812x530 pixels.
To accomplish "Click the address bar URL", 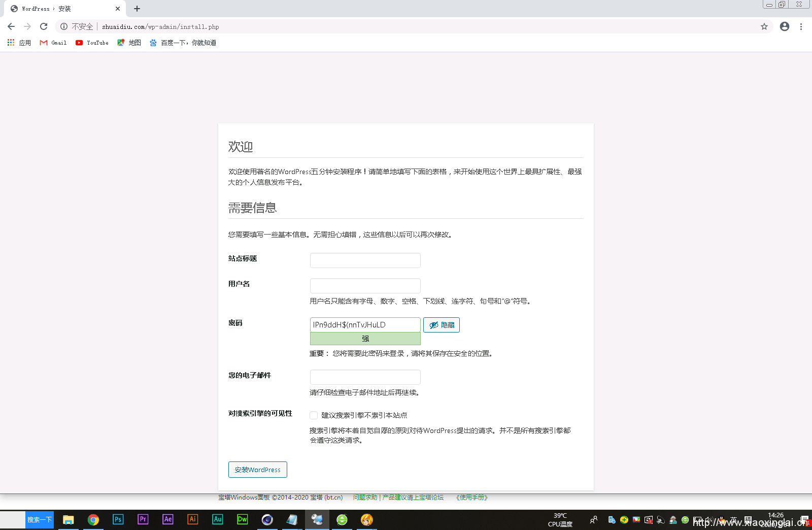I will (160, 26).
